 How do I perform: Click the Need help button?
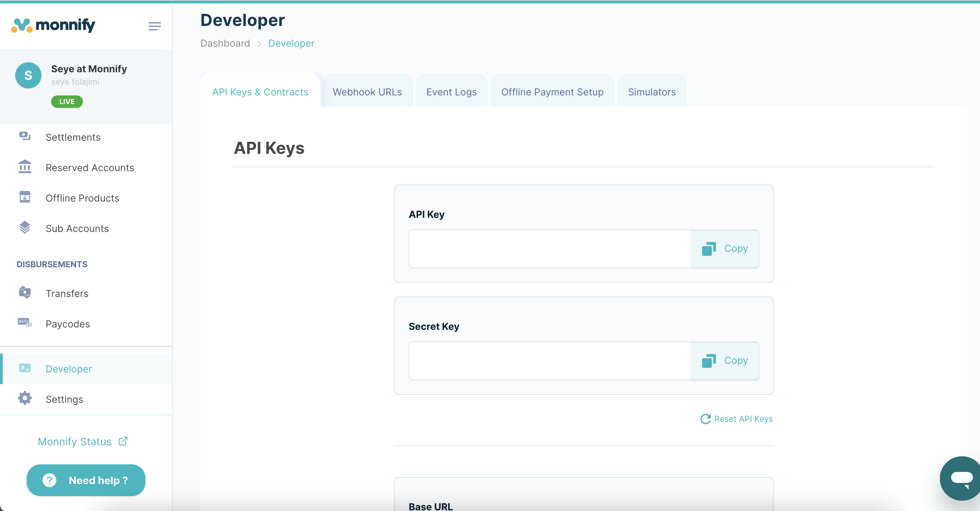pyautogui.click(x=86, y=480)
